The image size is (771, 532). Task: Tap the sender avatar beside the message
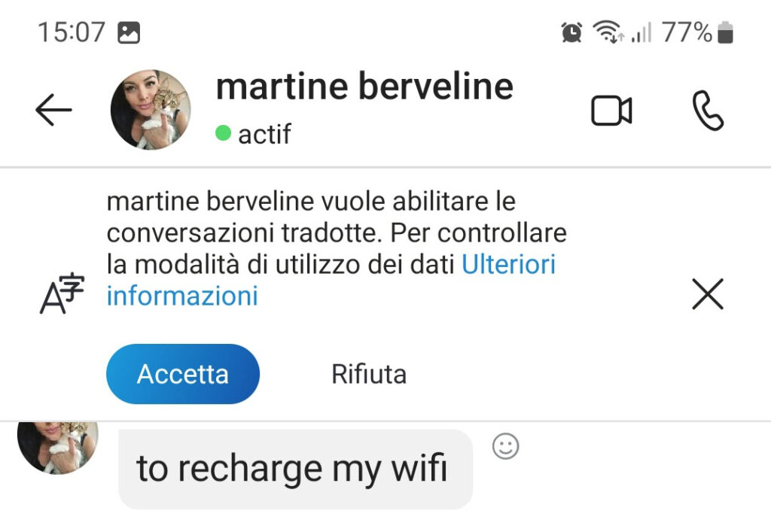click(x=57, y=448)
